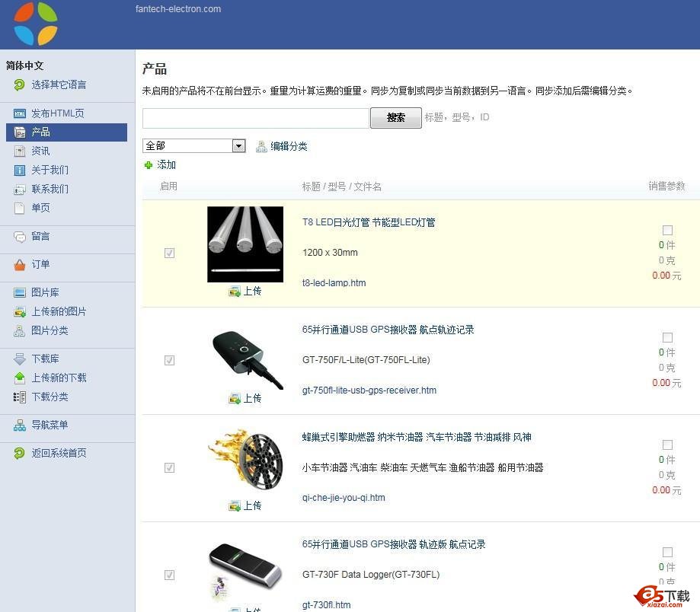Click the four-leaf site logo
Viewport: 700px width, 612px height.
[x=36, y=24]
